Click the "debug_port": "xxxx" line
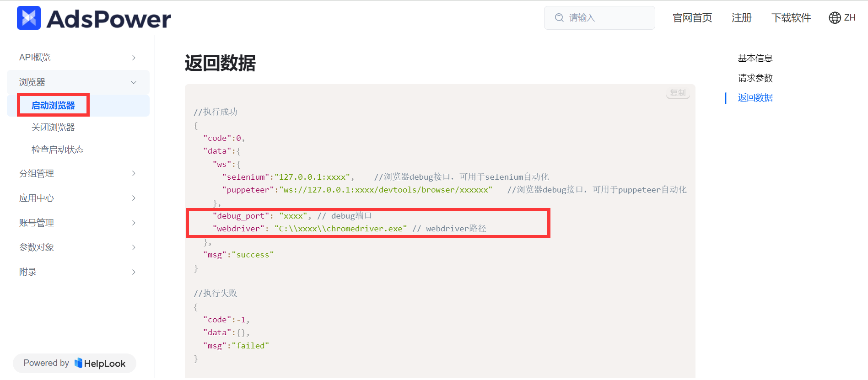The height and width of the screenshot is (380, 868). (262, 216)
